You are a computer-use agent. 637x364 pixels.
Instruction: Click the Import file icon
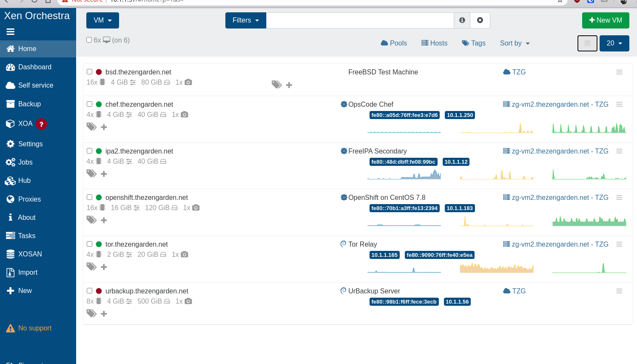pos(11,273)
